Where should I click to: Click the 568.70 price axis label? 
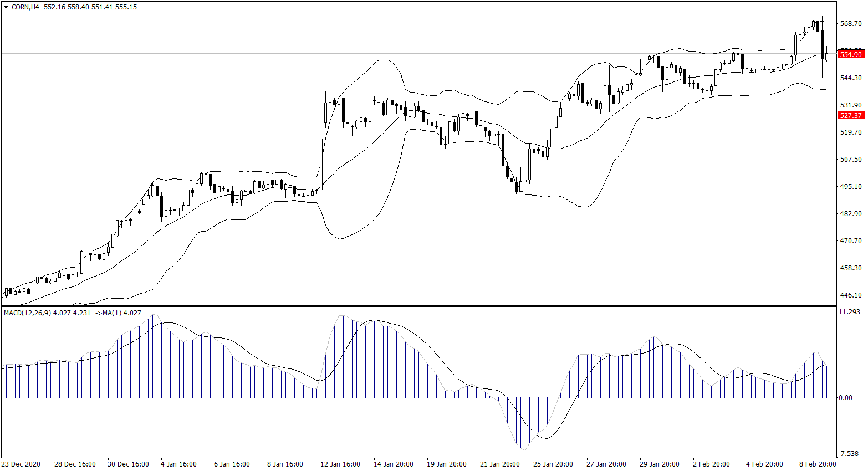tap(851, 24)
